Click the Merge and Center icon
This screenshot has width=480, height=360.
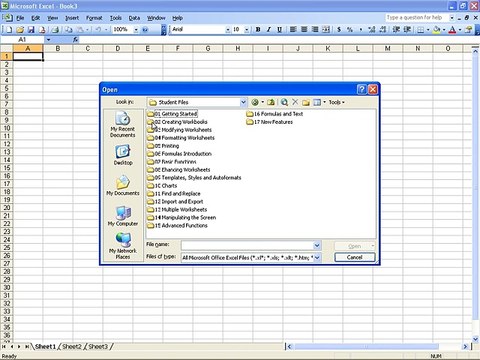pos(326,30)
